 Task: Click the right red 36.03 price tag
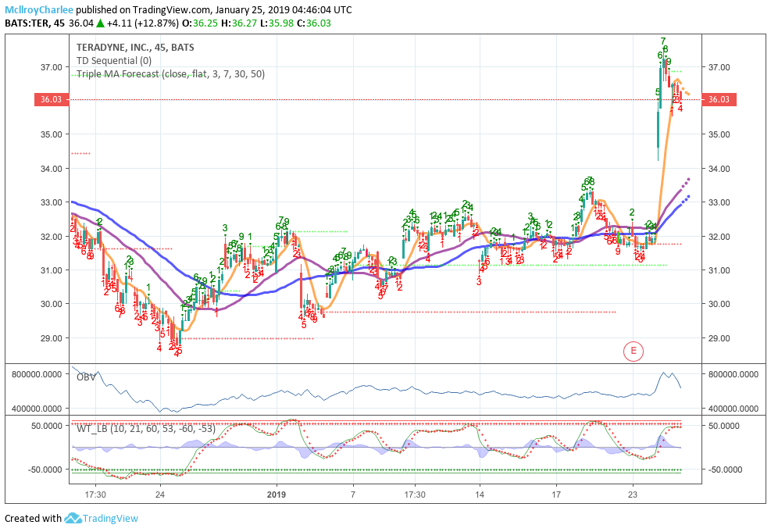pos(719,99)
